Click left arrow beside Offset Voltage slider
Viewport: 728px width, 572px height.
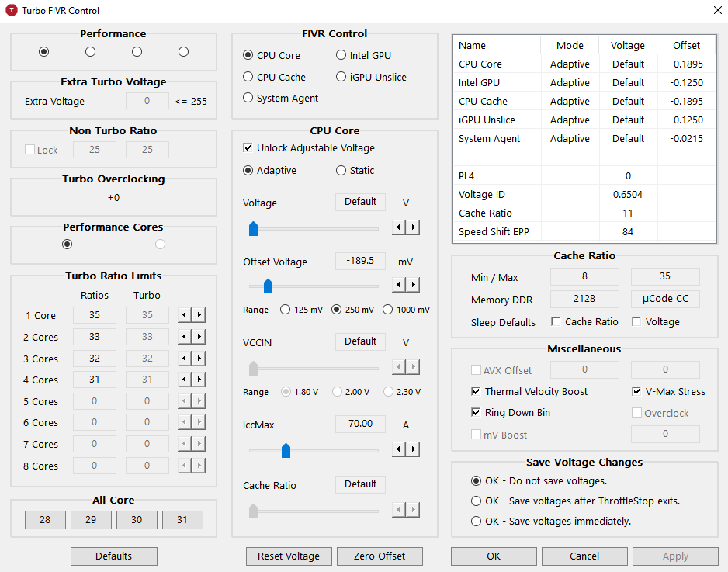click(398, 284)
